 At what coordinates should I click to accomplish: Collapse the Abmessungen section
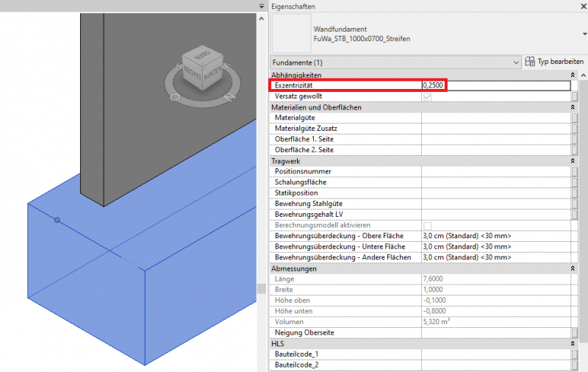pos(572,268)
